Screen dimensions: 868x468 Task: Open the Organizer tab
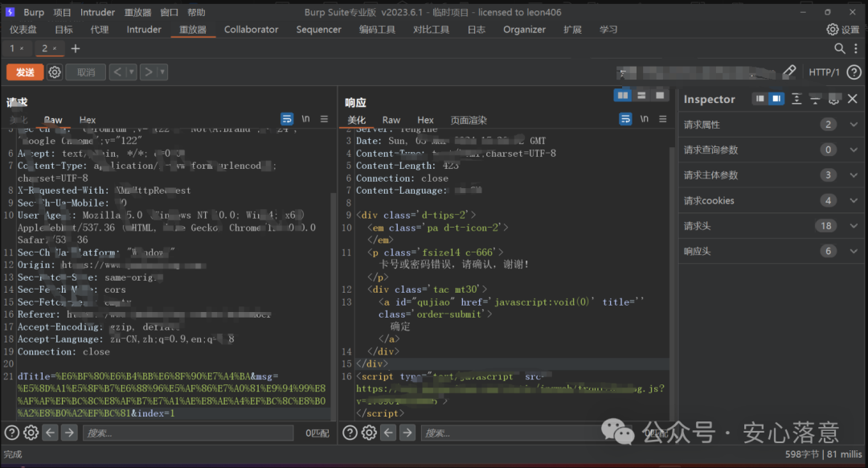coord(524,30)
